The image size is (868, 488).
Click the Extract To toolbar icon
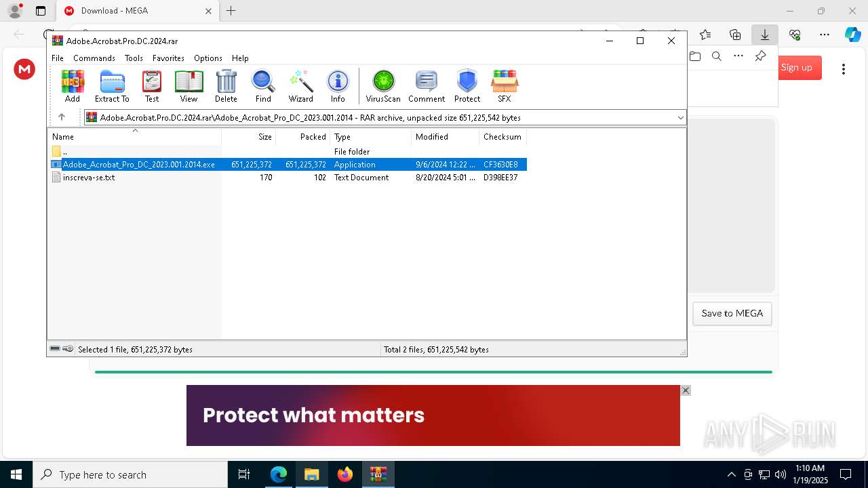point(112,86)
